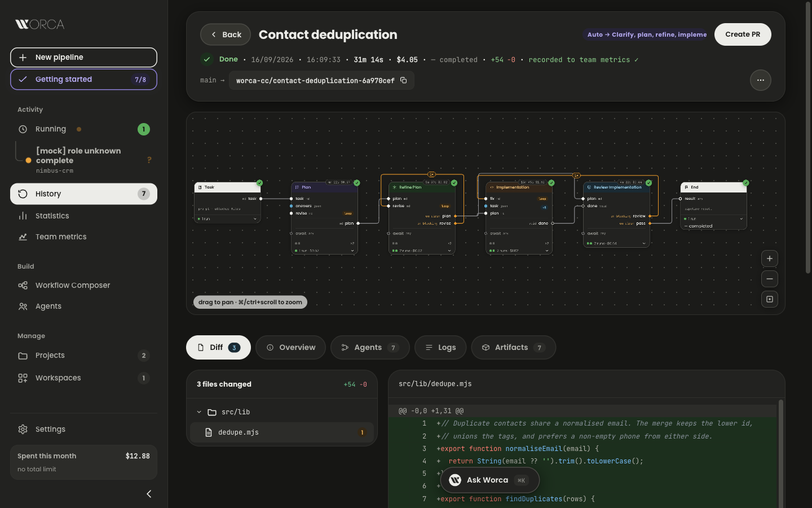Zoom in on the pipeline graph

[x=770, y=259]
